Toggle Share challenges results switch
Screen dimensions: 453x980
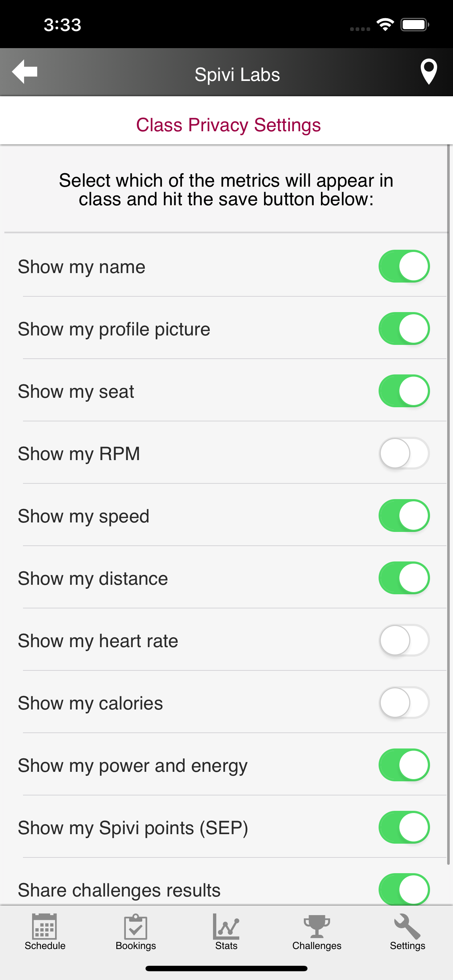[x=404, y=889]
